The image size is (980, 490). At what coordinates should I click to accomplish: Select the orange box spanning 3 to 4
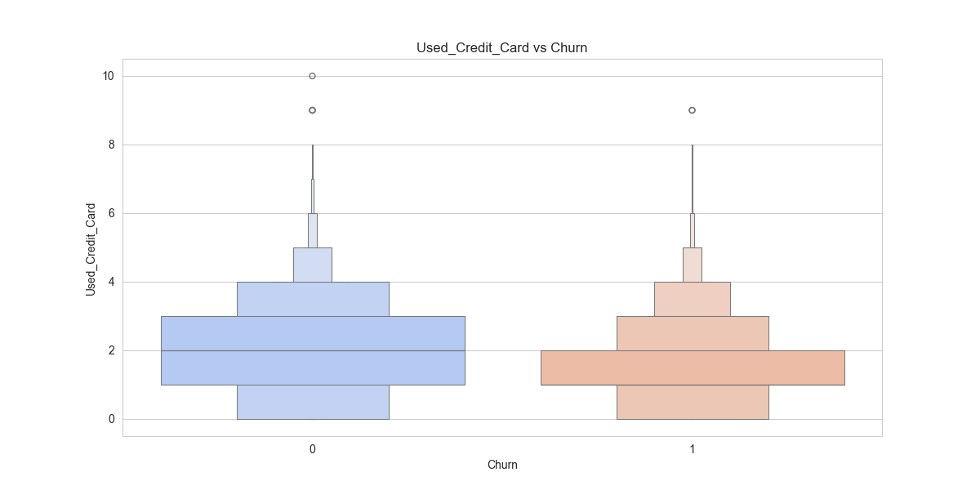click(x=693, y=299)
